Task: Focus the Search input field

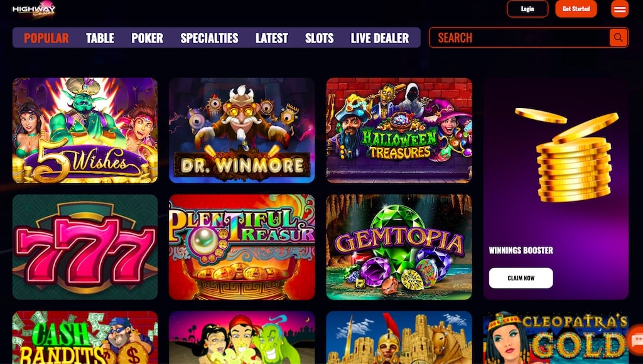Action: [x=519, y=38]
